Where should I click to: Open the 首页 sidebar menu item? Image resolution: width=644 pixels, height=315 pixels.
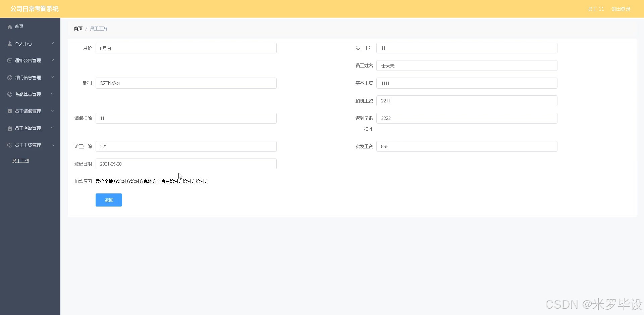[x=30, y=27]
